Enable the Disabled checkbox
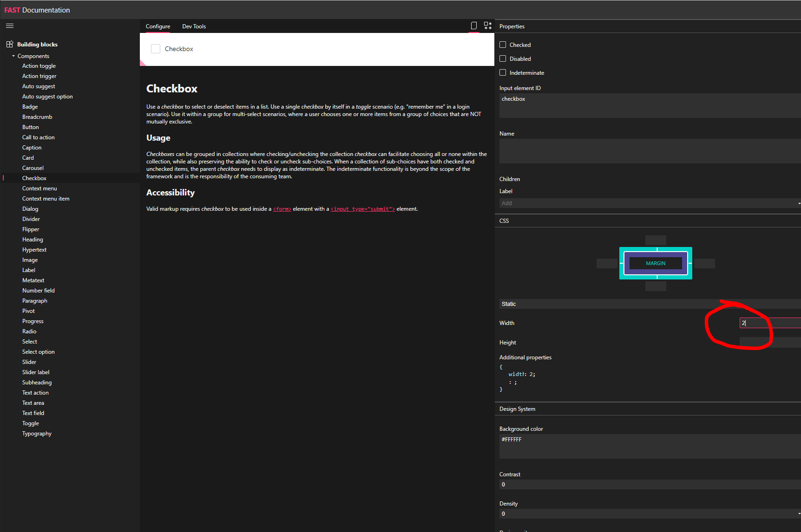The height and width of the screenshot is (532, 801). click(x=502, y=58)
